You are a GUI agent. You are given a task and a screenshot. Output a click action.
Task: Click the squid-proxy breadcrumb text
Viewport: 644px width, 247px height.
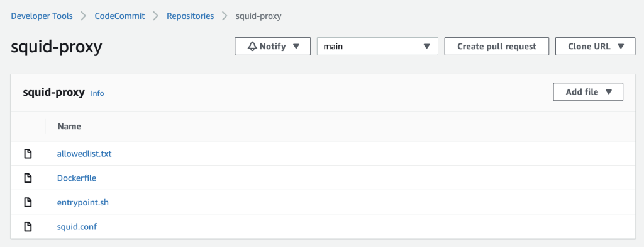[x=258, y=16]
